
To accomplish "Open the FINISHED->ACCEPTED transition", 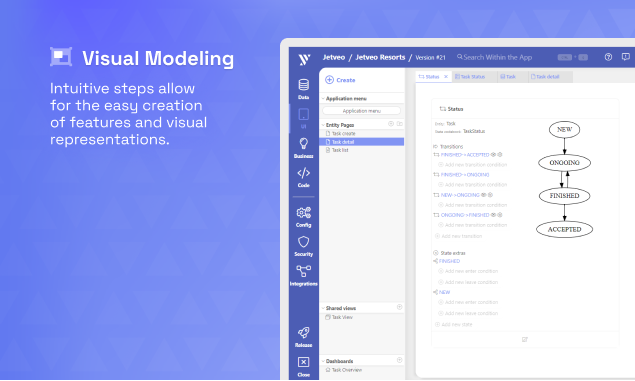I will [465, 155].
